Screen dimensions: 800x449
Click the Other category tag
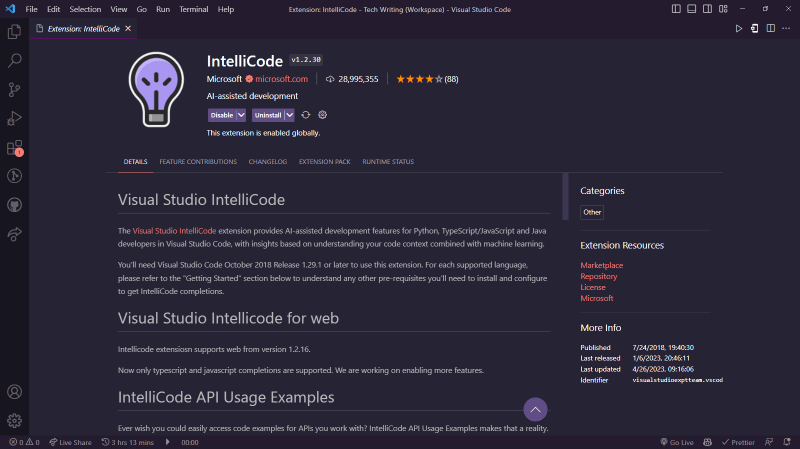click(592, 212)
